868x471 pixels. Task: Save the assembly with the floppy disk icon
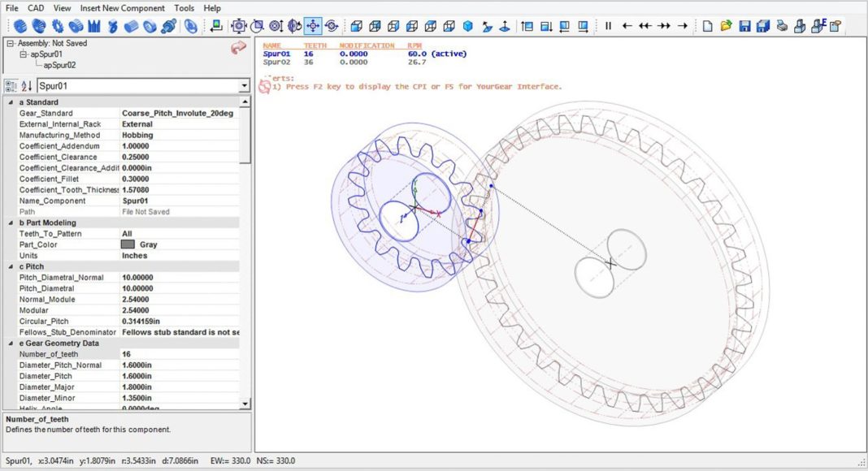pyautogui.click(x=744, y=26)
